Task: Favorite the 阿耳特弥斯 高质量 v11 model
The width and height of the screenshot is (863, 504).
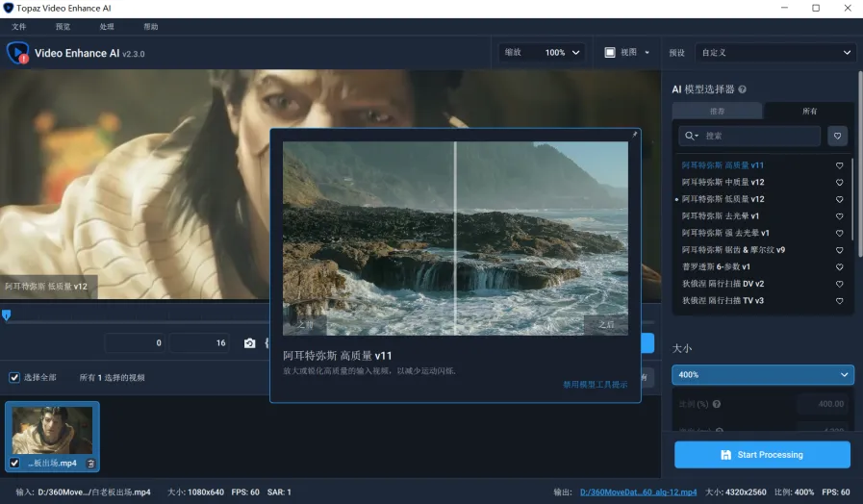Action: click(x=839, y=165)
